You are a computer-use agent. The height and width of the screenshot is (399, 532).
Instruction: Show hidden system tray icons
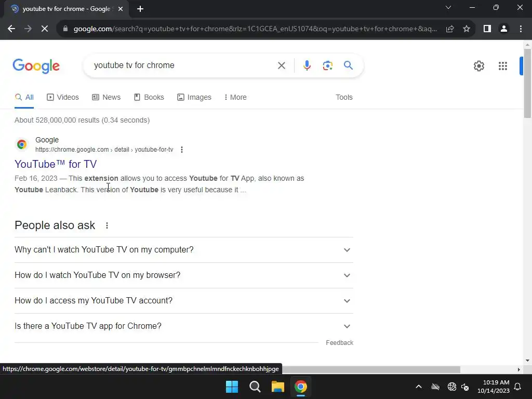(419, 387)
